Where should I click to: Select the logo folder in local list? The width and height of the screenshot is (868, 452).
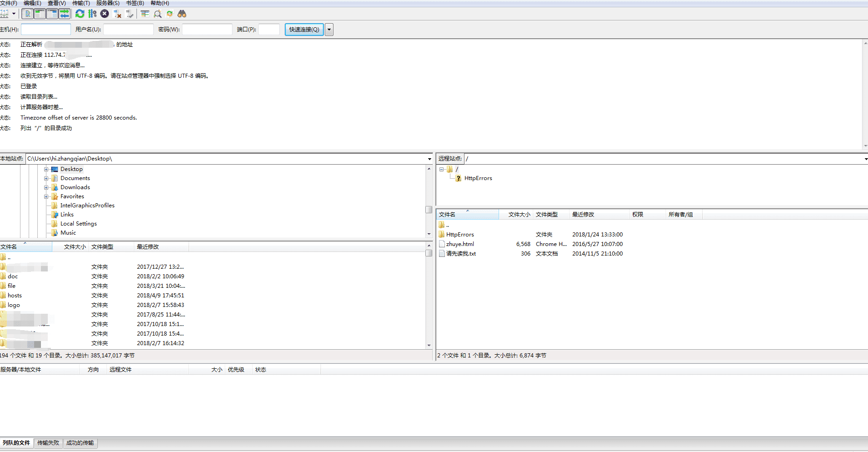click(14, 305)
